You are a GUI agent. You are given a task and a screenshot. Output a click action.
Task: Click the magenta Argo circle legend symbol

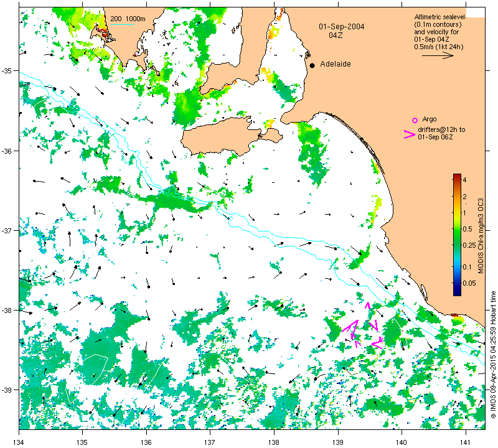(x=415, y=120)
